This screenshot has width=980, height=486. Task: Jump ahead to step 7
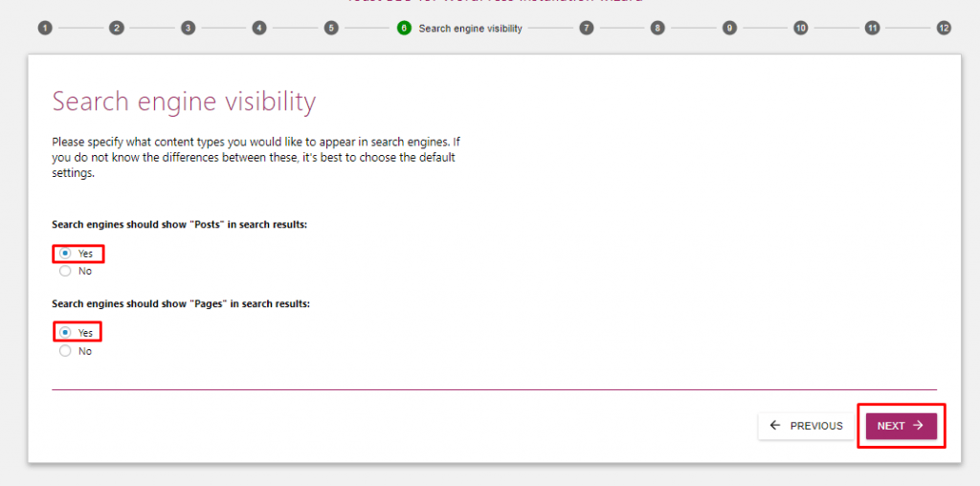tap(586, 28)
